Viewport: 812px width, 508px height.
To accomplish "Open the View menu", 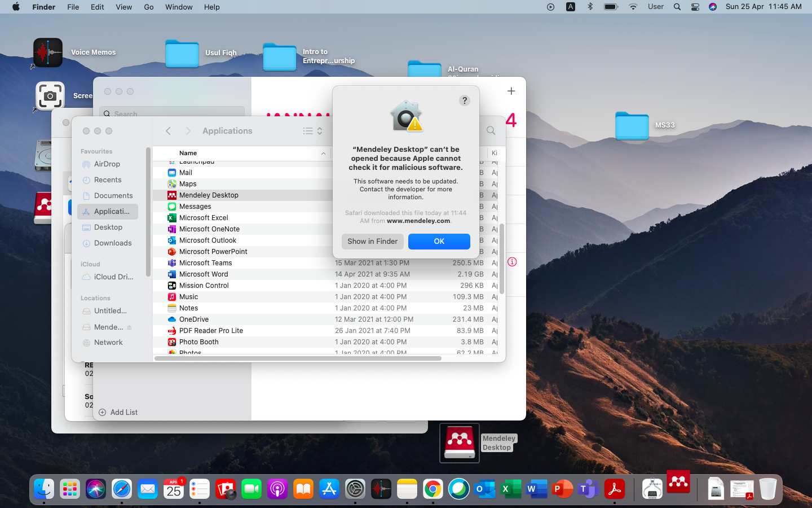I will tap(124, 7).
